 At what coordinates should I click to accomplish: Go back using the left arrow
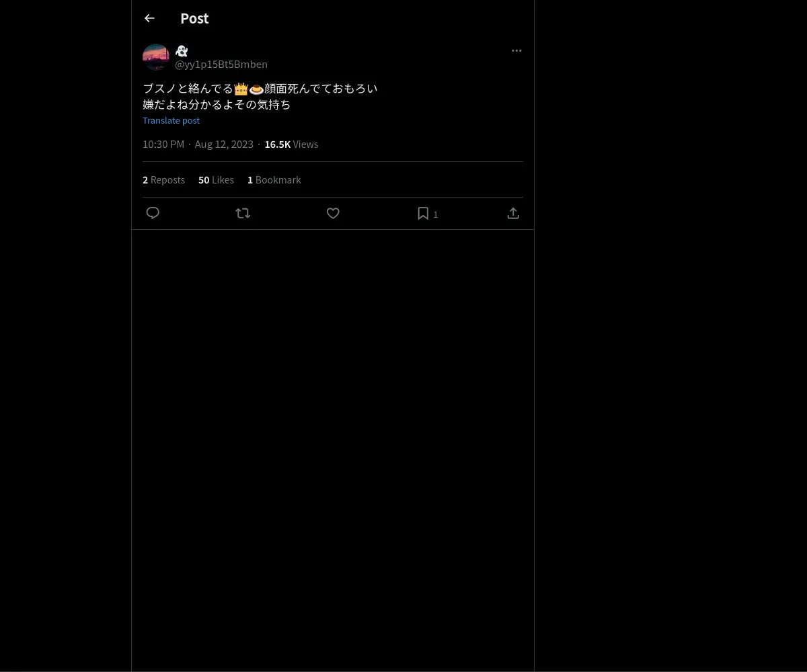pyautogui.click(x=149, y=18)
